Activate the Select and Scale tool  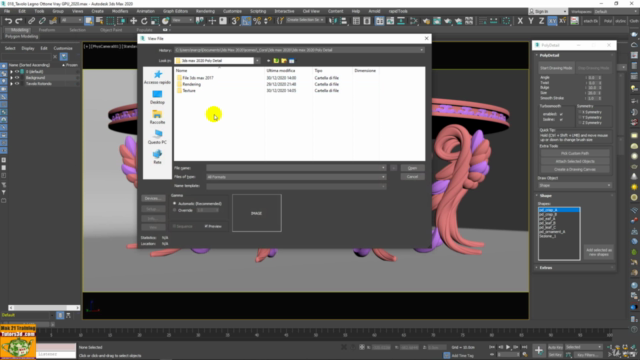[155, 20]
